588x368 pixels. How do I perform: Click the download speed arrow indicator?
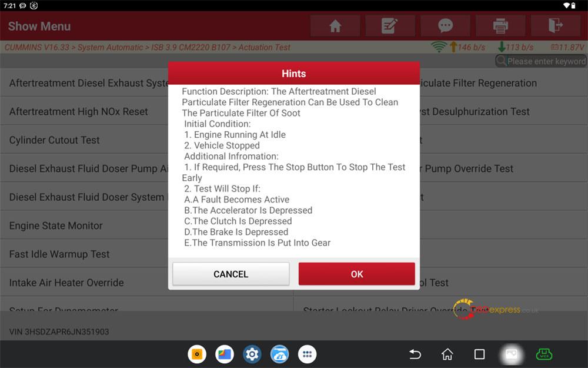click(502, 47)
